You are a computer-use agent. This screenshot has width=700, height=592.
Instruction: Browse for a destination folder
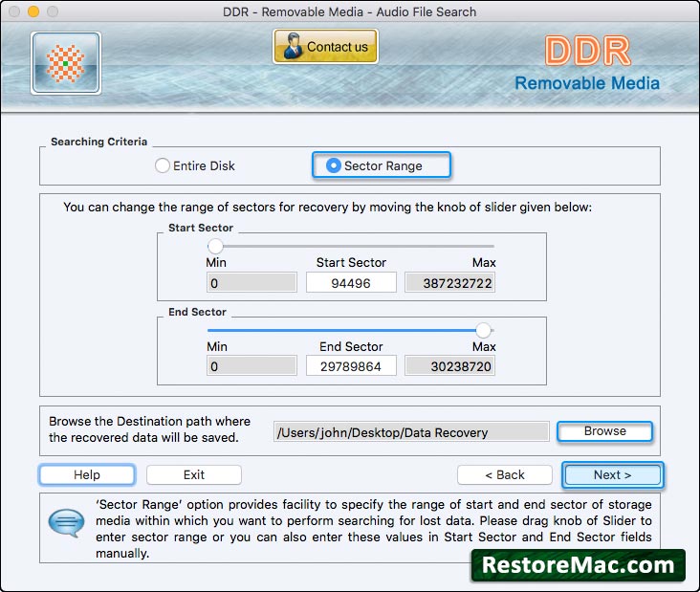click(x=605, y=431)
